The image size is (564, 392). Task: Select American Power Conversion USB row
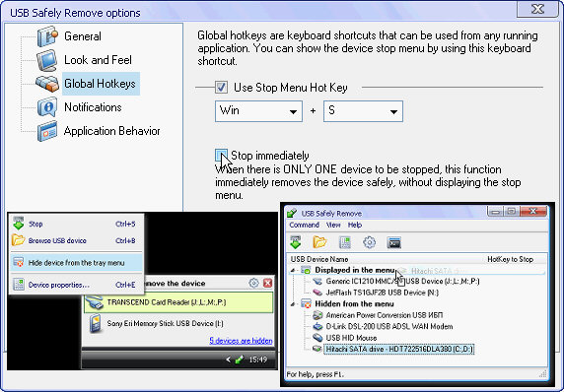(x=385, y=315)
